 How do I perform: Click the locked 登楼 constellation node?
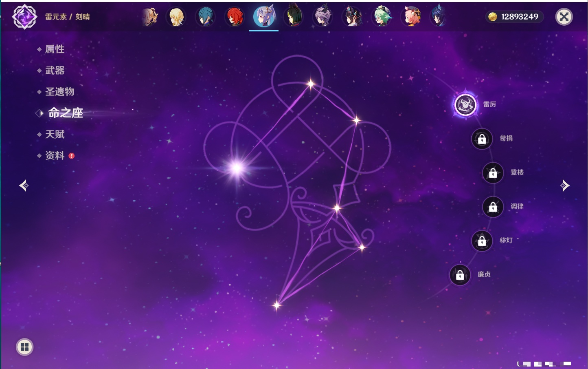coord(493,173)
